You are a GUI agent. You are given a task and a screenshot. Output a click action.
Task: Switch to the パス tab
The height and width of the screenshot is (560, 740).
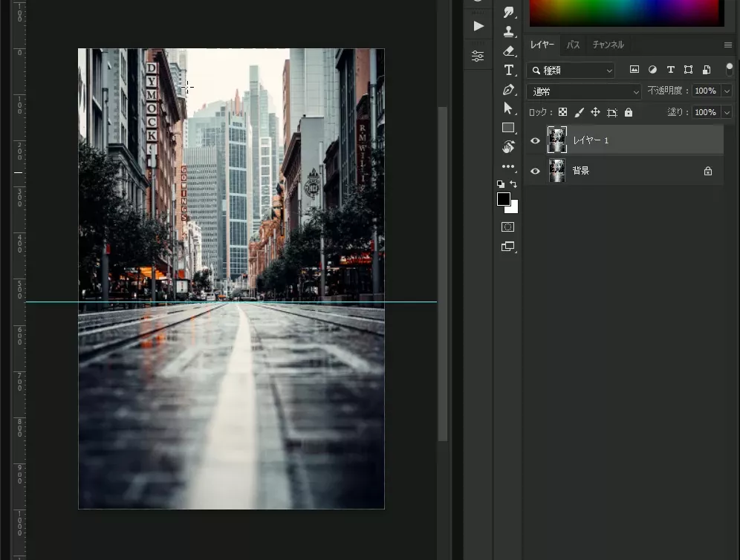pos(573,45)
